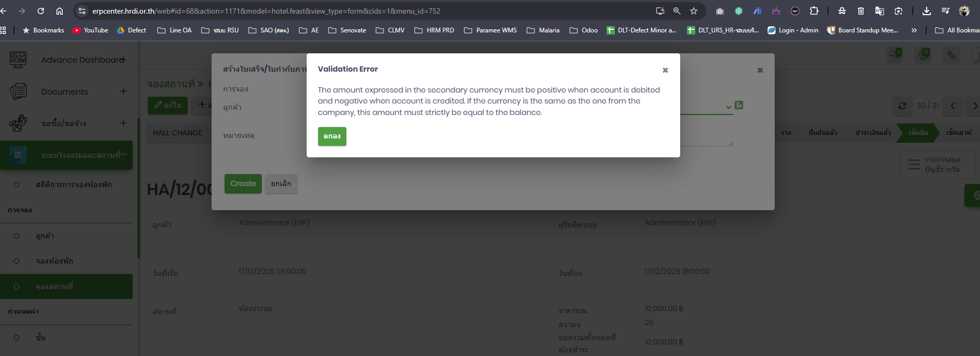Open ลูกค้า customer menu item
The image size is (980, 356).
[45, 236]
